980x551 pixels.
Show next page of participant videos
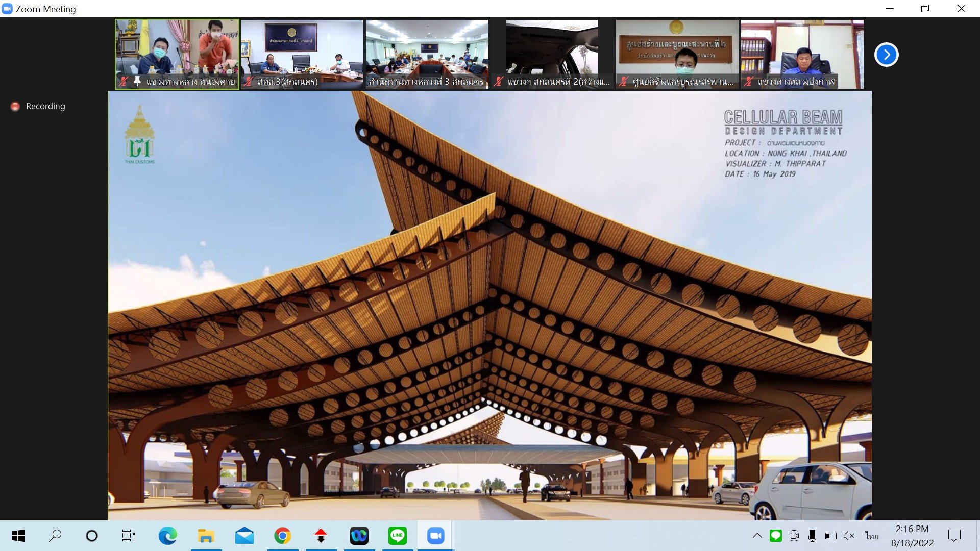[x=886, y=55]
